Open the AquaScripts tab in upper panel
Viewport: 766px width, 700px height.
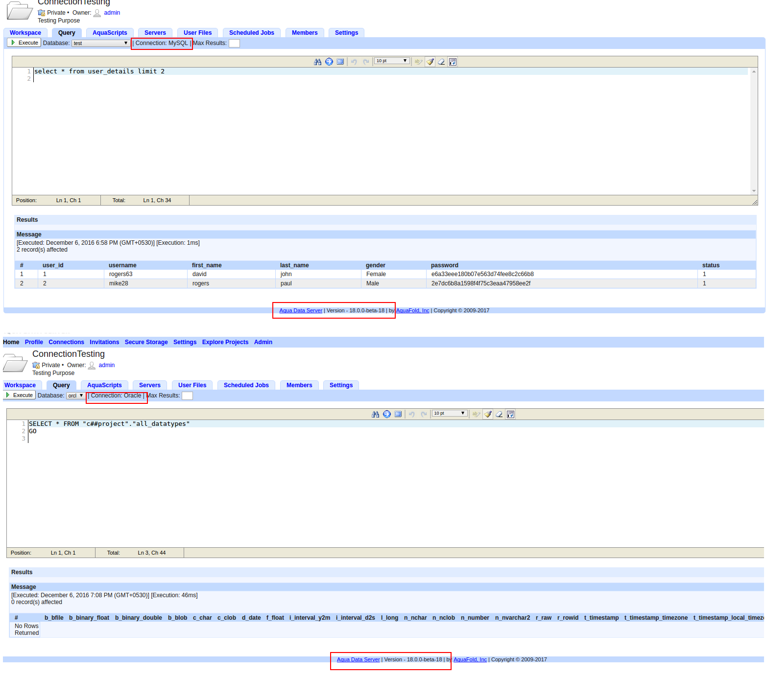(x=110, y=33)
